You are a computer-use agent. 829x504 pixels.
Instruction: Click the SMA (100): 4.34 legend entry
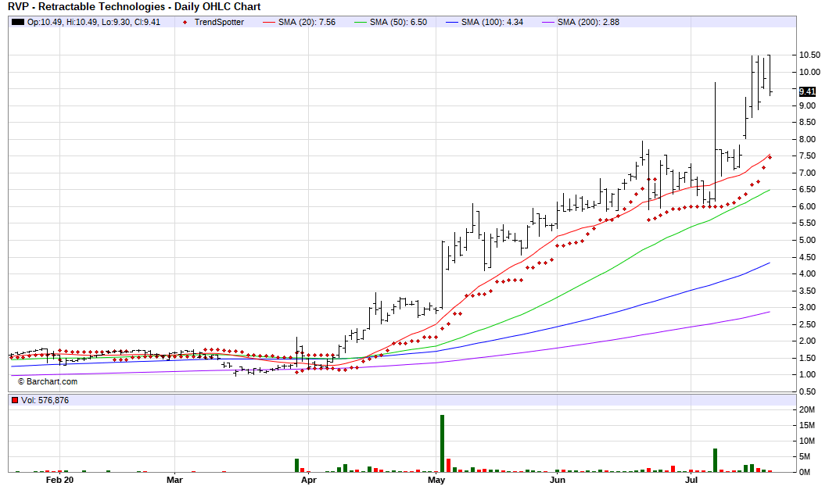[x=492, y=22]
